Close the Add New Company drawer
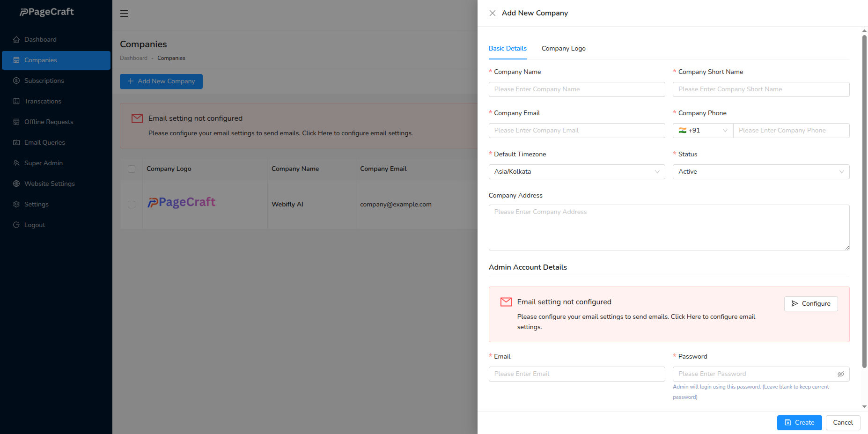Viewport: 868px width, 434px height. [x=493, y=13]
